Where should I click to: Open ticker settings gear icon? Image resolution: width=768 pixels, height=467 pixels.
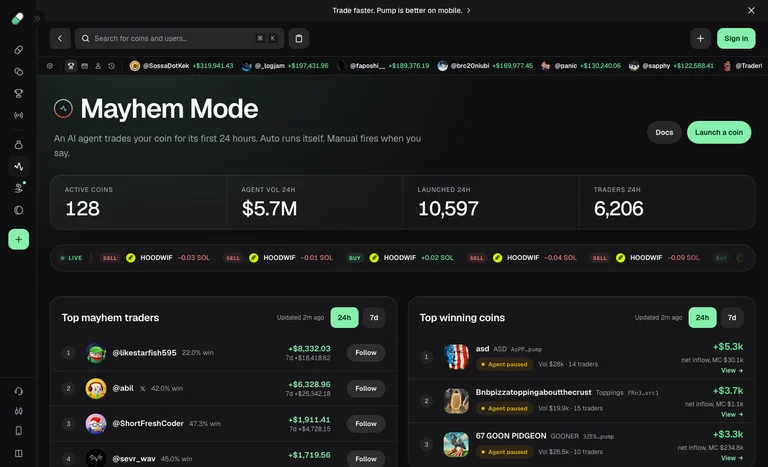[50, 66]
